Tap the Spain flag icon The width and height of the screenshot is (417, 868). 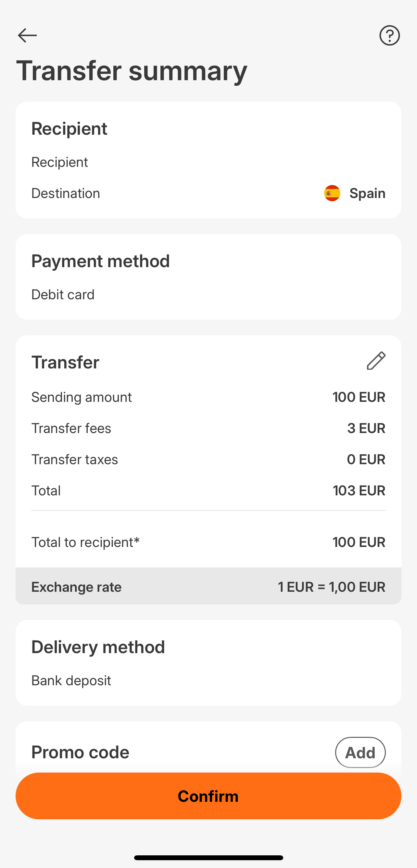click(332, 193)
